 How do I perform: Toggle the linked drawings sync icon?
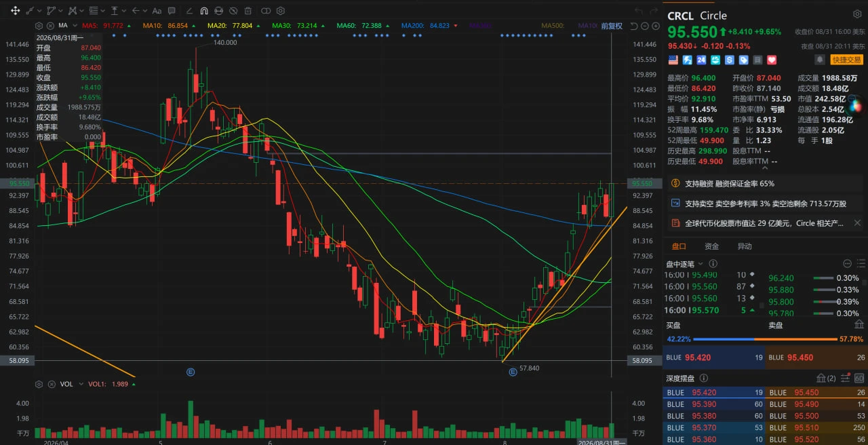pos(266,11)
